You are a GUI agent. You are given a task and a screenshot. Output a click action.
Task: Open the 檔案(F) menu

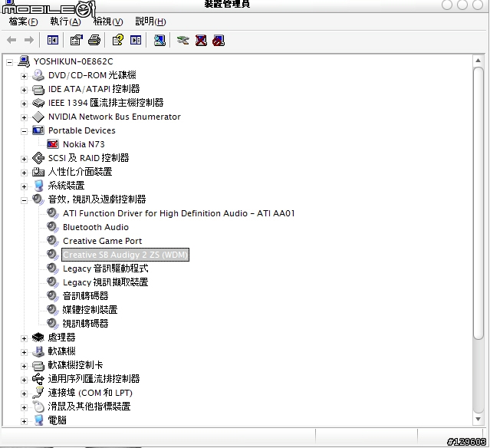coord(24,21)
